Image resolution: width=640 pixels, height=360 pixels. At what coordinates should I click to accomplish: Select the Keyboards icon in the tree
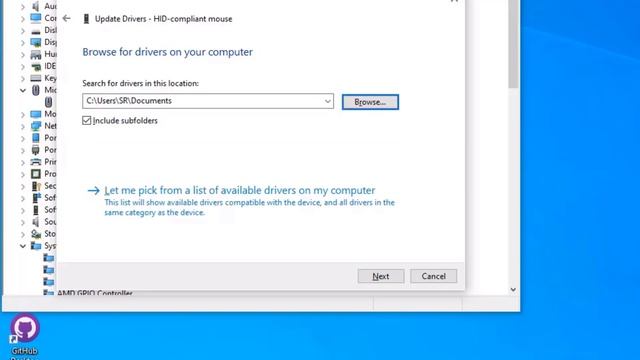(x=36, y=78)
